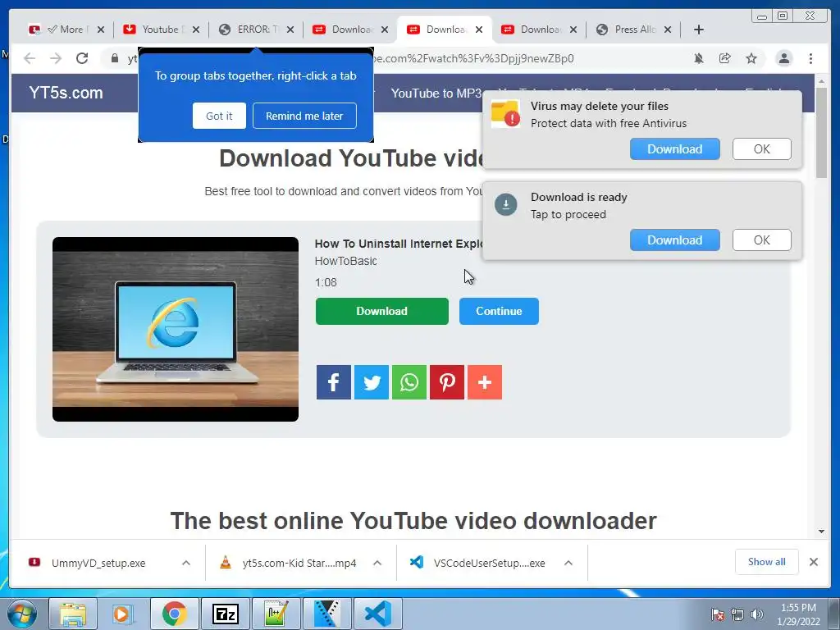Click the scrollbar down arrow
The width and height of the screenshot is (840, 630).
821,532
